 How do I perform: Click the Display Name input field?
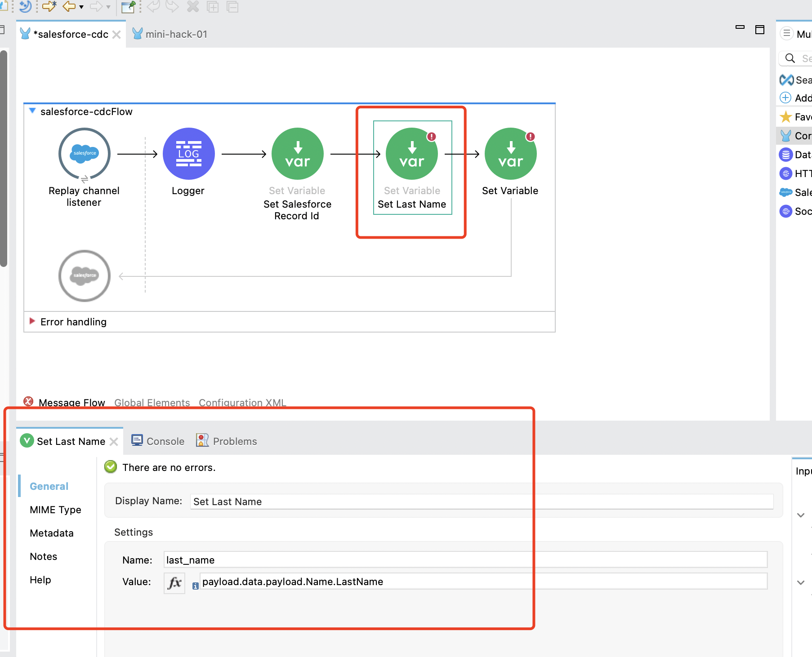(482, 502)
